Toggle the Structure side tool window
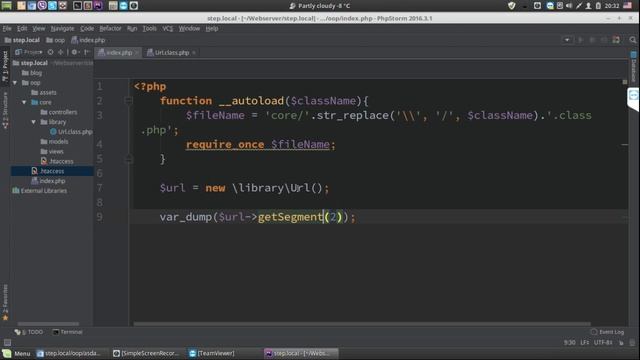Screen dimensions: 640x360 click(5, 110)
